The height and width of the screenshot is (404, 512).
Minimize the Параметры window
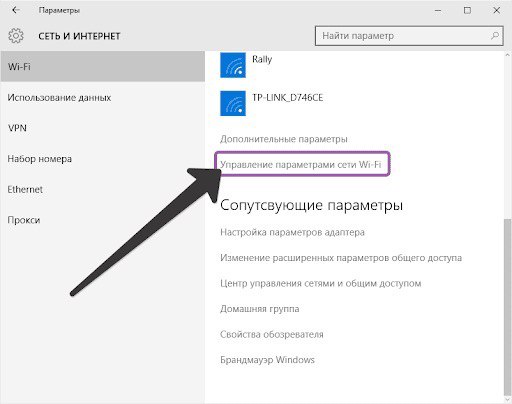click(x=438, y=10)
